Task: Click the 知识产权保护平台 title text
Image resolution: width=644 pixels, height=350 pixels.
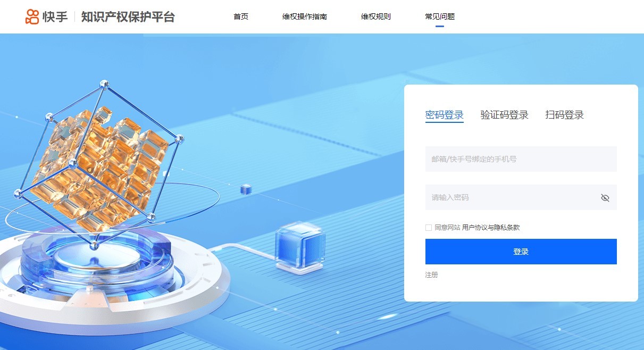Action: click(x=128, y=17)
